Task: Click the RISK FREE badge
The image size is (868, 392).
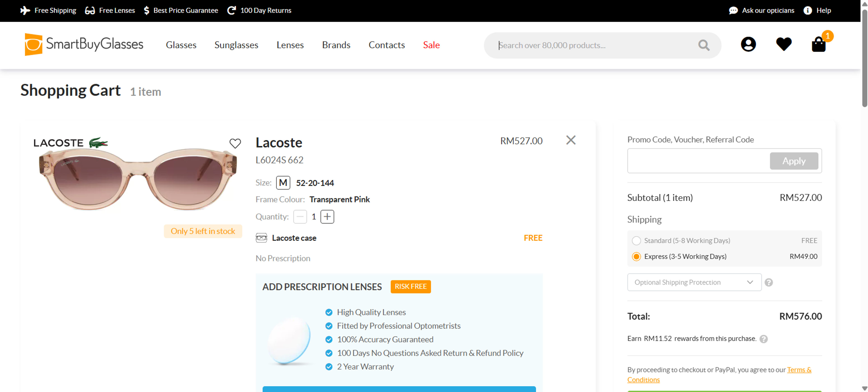Action: [x=410, y=287]
